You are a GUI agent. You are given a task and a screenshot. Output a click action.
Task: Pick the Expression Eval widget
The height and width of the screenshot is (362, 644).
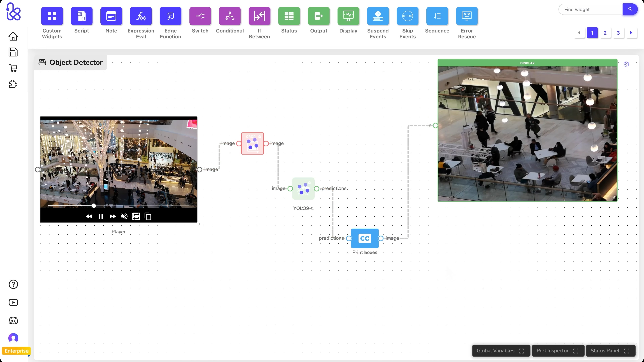coord(141,16)
